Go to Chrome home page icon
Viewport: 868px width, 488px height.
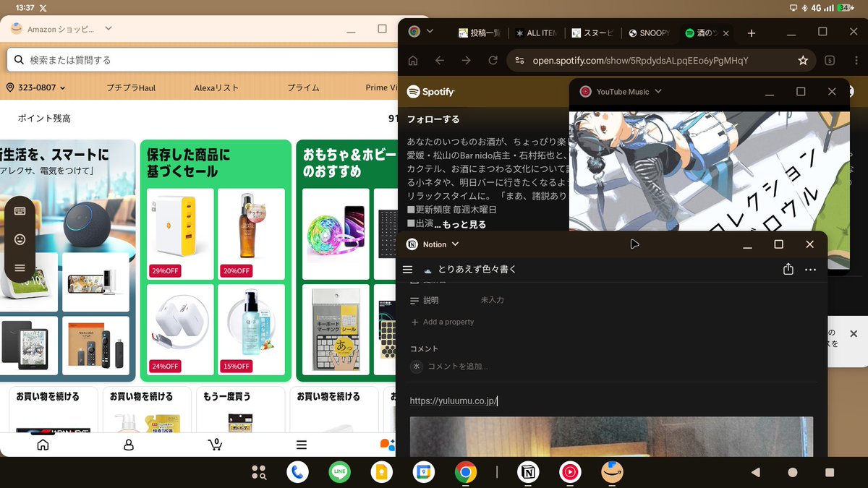coord(413,61)
